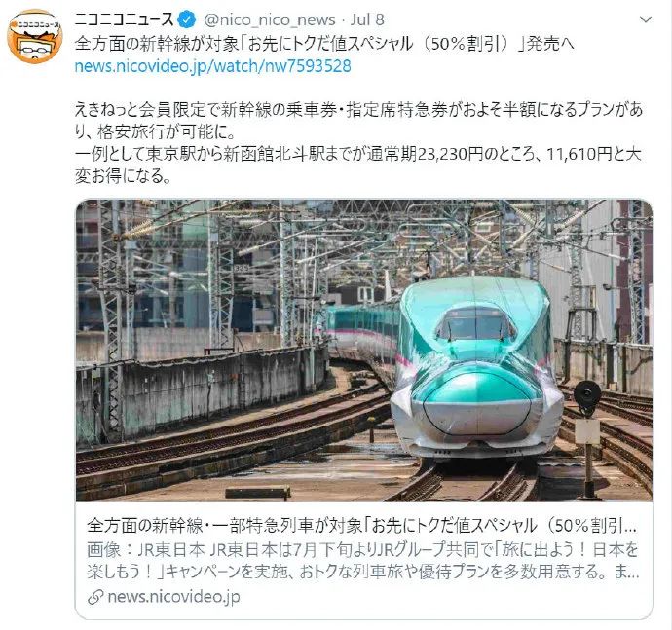Open the ニコニコニュース display name
This screenshot has height=630, width=672.
(124, 19)
